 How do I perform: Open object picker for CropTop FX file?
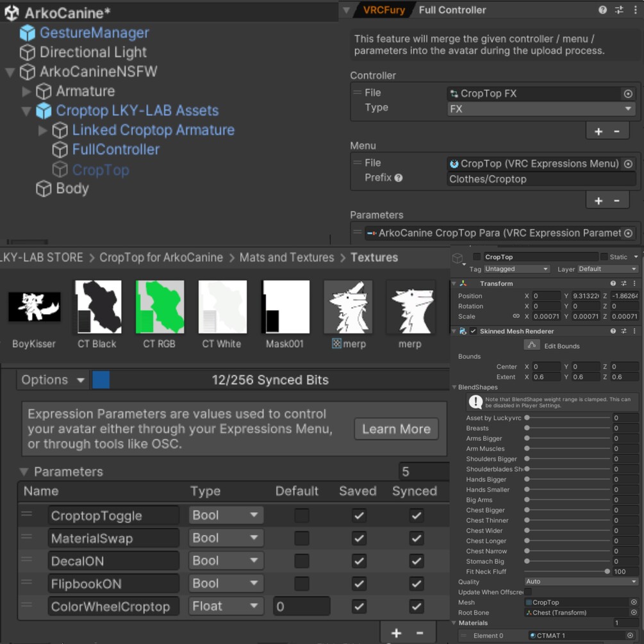[628, 94]
